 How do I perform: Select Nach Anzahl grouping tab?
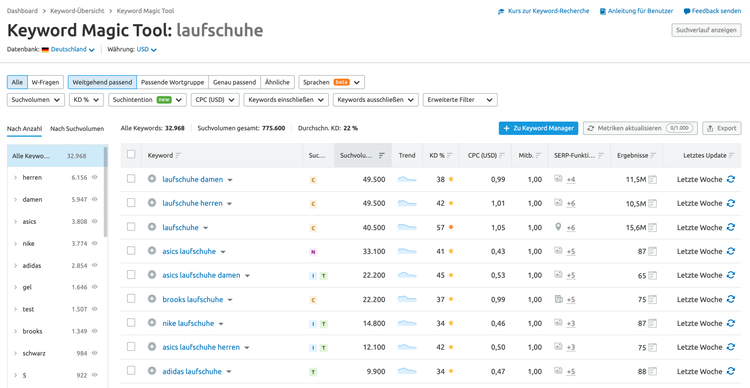pos(24,129)
